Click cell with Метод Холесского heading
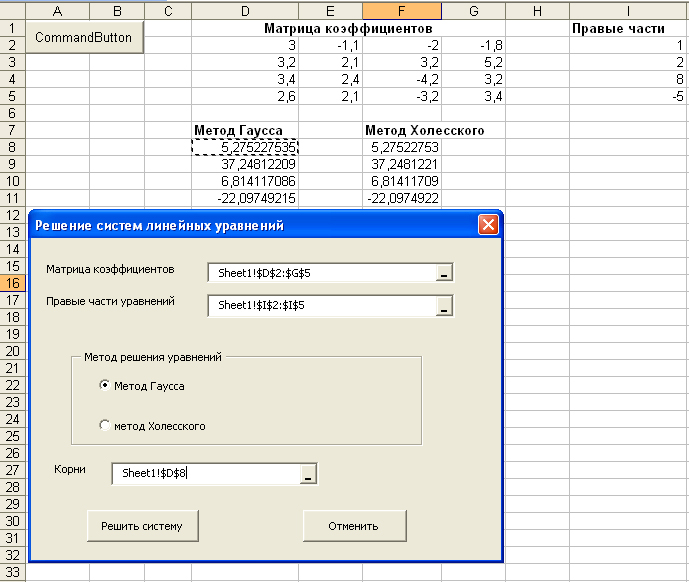 coord(424,130)
